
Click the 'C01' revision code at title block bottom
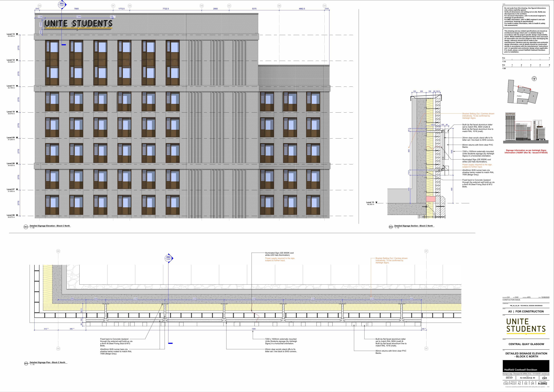545,378
